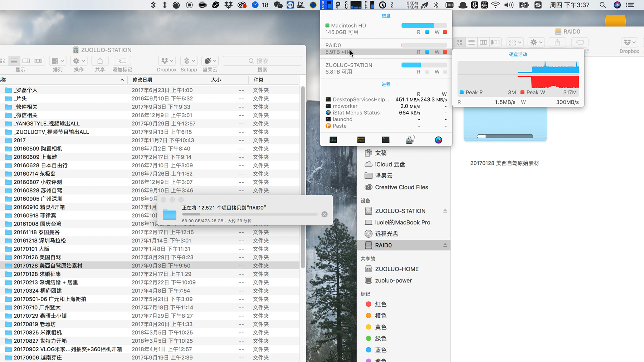Eject ZUOLUO-STATION from the sidebar
This screenshot has width=644, height=362.
click(x=445, y=211)
